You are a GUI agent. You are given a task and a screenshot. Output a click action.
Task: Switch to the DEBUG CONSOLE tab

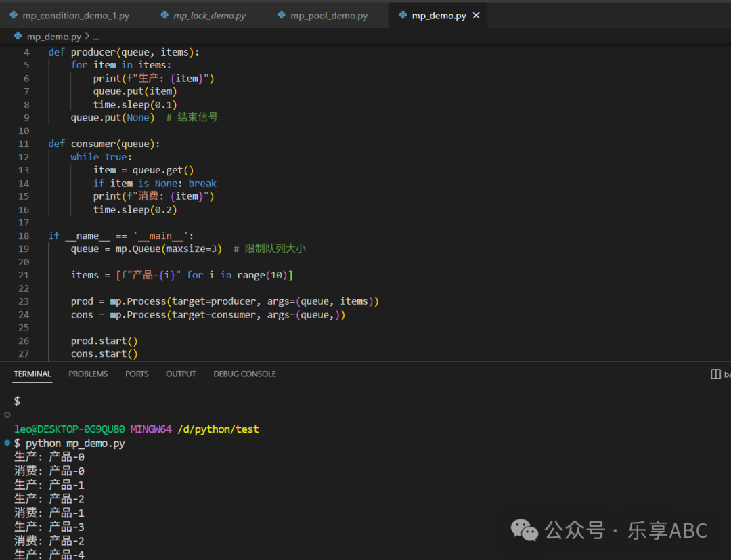click(x=245, y=374)
